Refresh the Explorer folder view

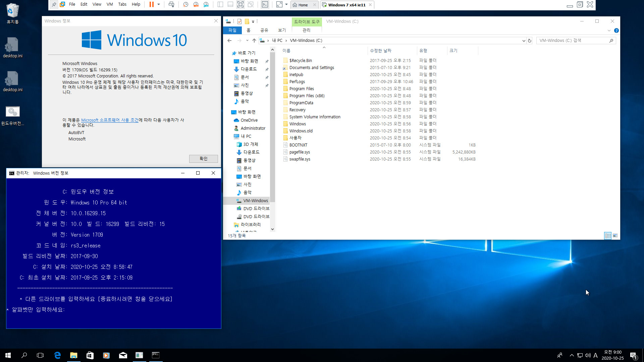(530, 41)
